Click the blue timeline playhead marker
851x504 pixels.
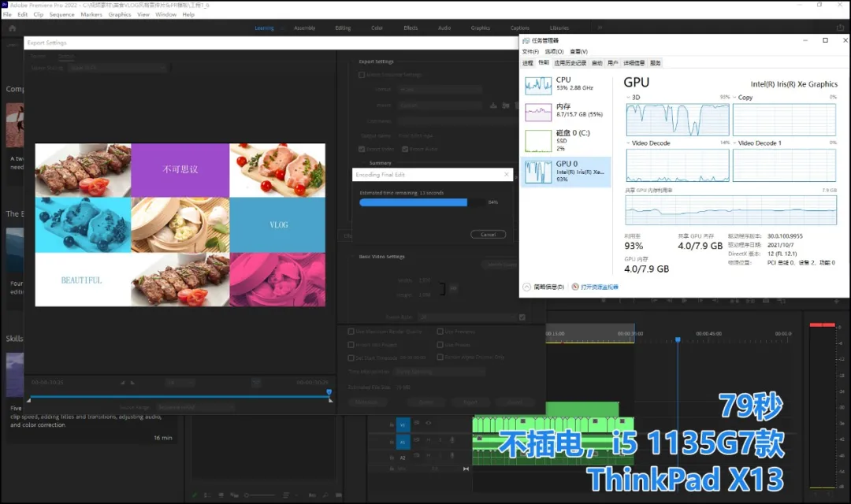(x=678, y=339)
